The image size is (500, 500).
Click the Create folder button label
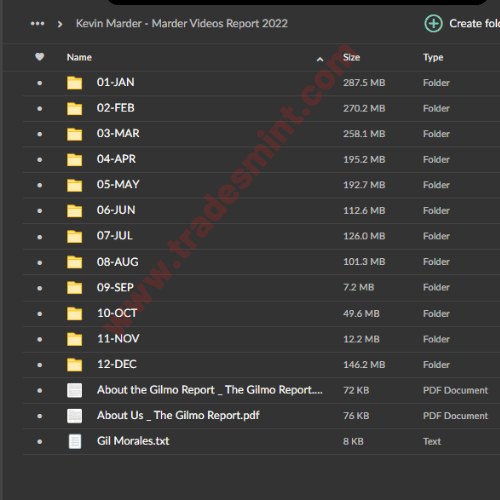click(x=474, y=24)
